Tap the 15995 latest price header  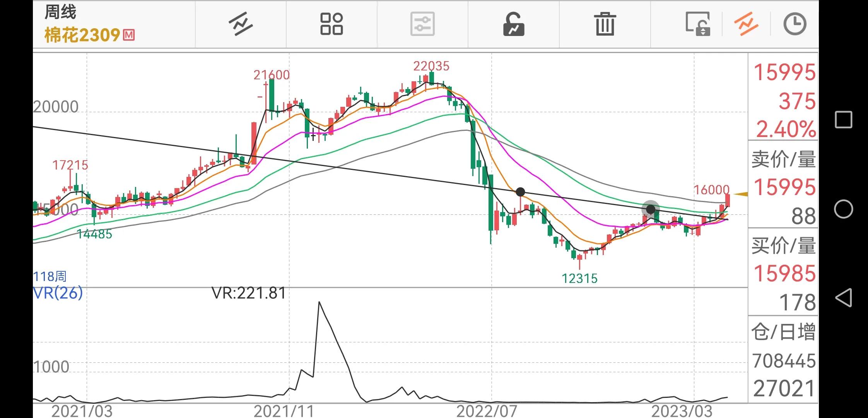coord(784,73)
